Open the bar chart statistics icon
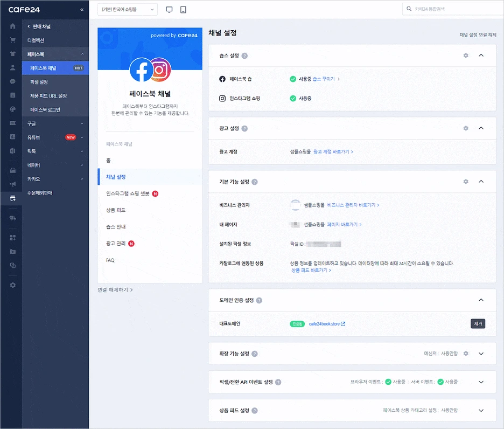This screenshot has width=504, height=429. [12, 137]
